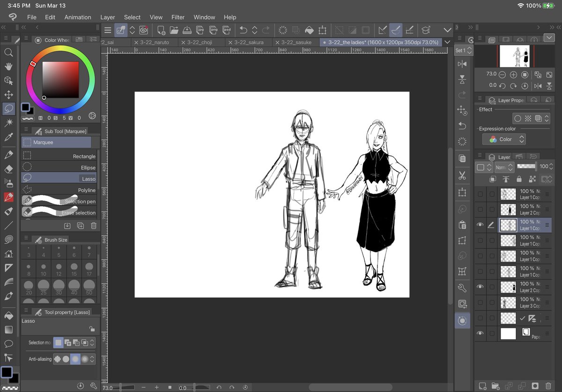Toggle Lock transparent pixels icon

(532, 179)
